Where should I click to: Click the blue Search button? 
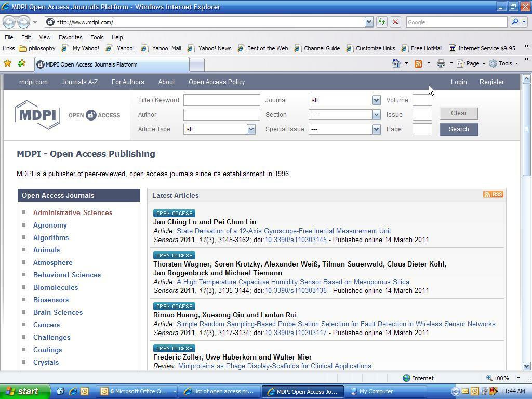pos(459,129)
